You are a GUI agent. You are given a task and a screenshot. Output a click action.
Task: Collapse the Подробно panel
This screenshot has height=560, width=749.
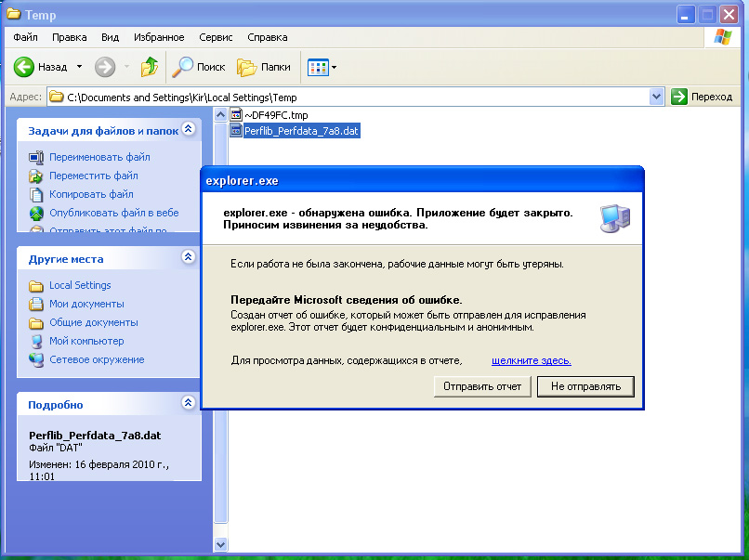tap(189, 402)
